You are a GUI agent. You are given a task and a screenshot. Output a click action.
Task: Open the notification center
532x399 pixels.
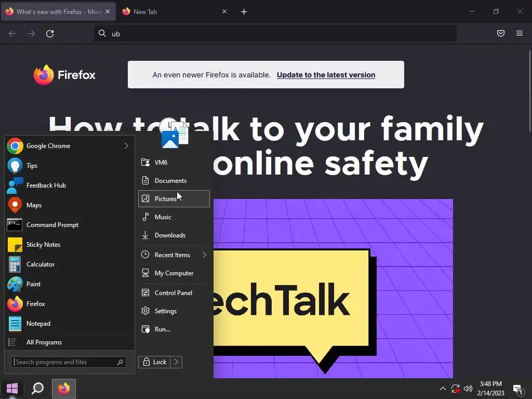pyautogui.click(x=518, y=389)
